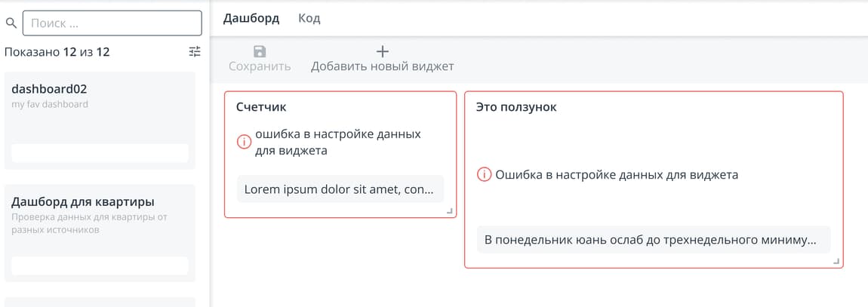
Task: Click the white bar under dashboard02 description
Action: click(100, 153)
